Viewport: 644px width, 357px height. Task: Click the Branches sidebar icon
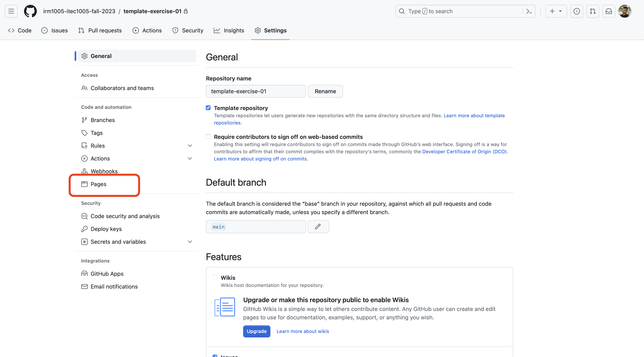click(x=84, y=120)
